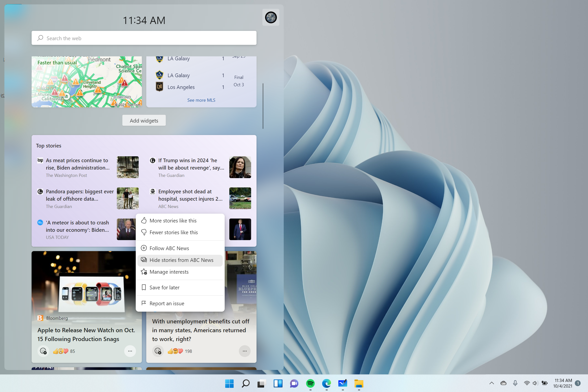
Task: Open the user profile avatar in widgets panel
Action: [x=271, y=17]
